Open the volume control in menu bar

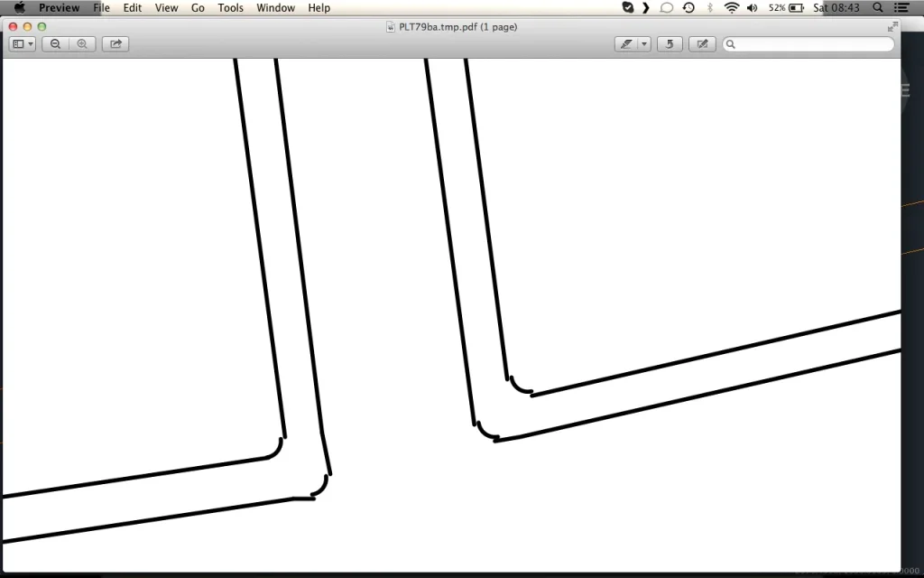click(752, 7)
